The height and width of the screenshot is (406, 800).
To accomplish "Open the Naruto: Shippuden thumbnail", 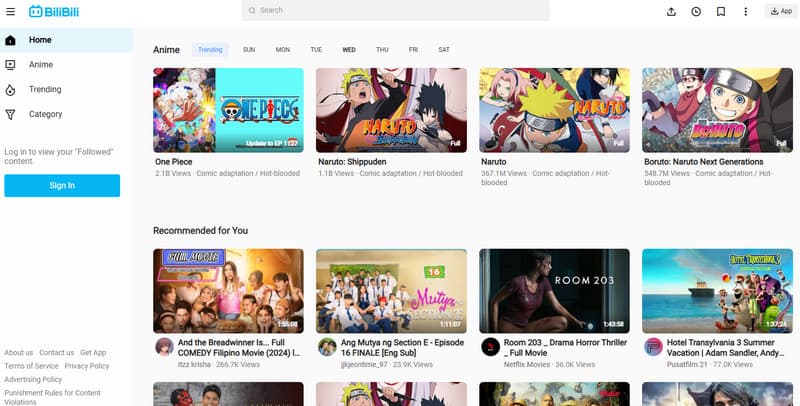I will pos(391,110).
